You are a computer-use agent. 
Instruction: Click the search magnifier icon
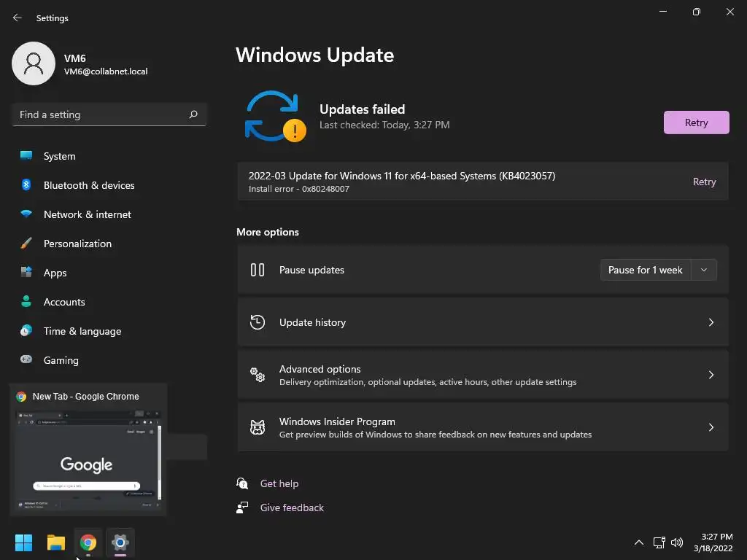[193, 114]
